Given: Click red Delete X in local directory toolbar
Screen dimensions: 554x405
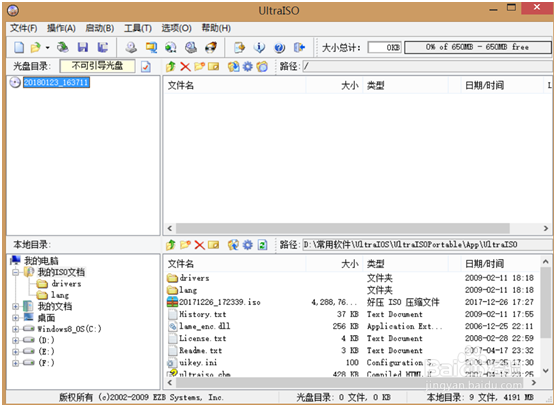Looking at the screenshot, I should click(x=200, y=245).
